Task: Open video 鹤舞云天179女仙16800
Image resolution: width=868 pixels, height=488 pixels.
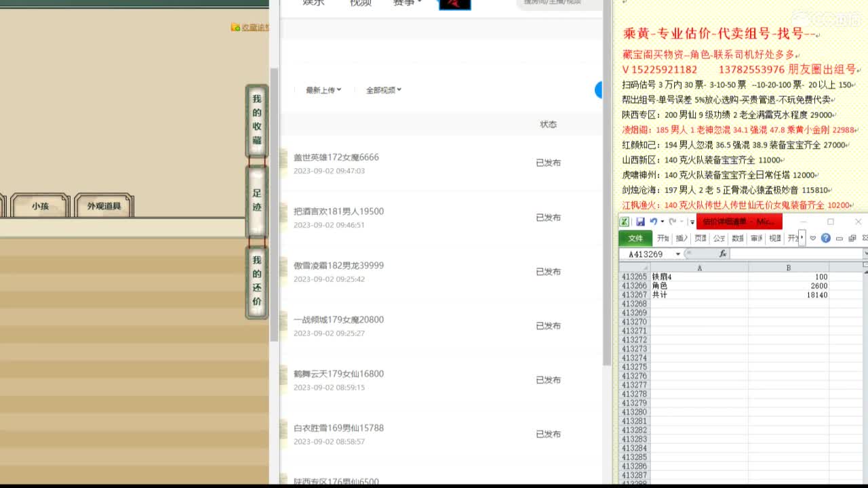Action: 338,374
